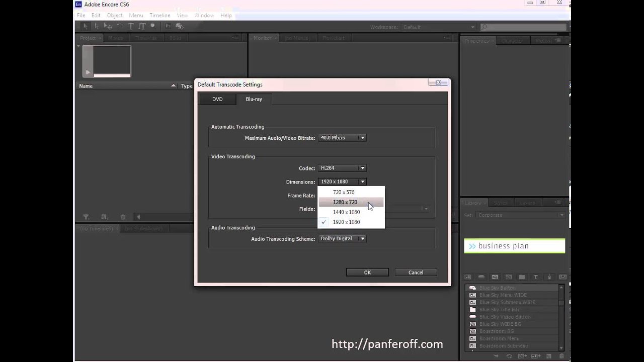
Task: Choose checked 1920 x 1080 list option
Action: 351,222
